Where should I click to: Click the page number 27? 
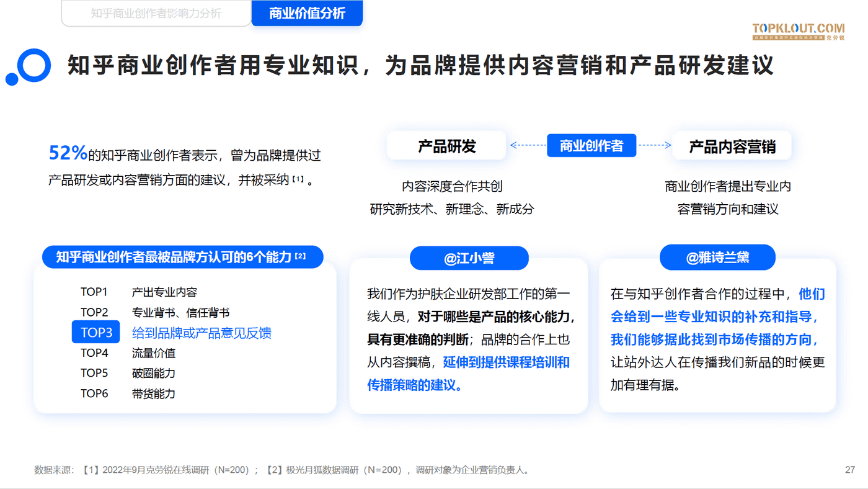click(x=850, y=470)
